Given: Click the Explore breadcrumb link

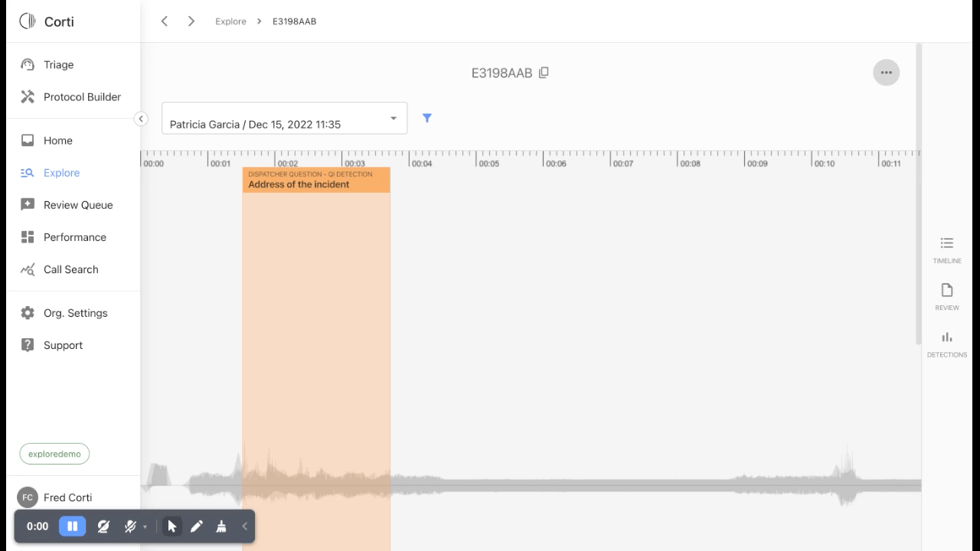Looking at the screenshot, I should pos(230,21).
